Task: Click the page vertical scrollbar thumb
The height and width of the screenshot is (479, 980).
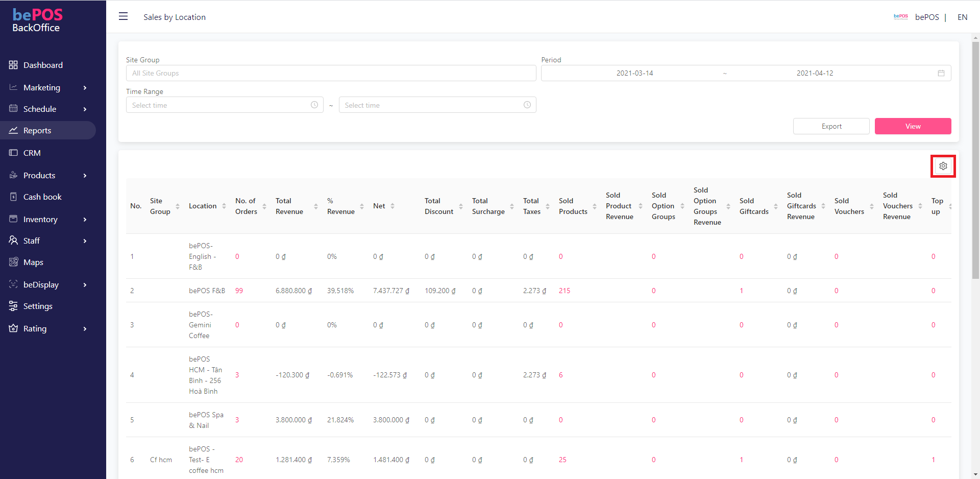Action: [975, 160]
